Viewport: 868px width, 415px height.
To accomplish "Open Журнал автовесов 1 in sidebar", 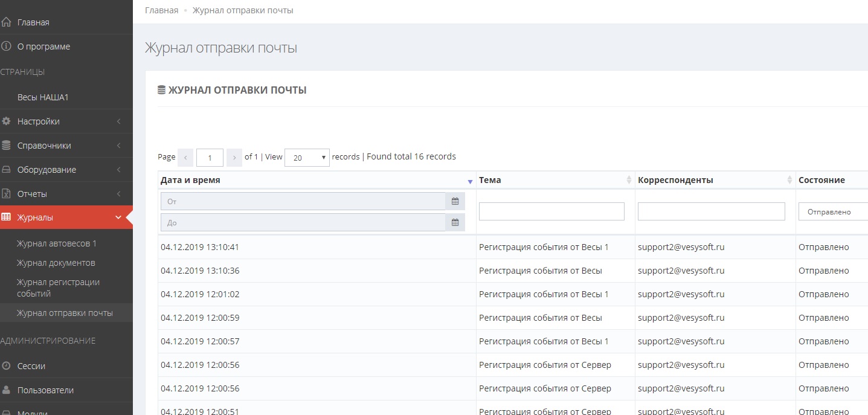I will (x=57, y=243).
